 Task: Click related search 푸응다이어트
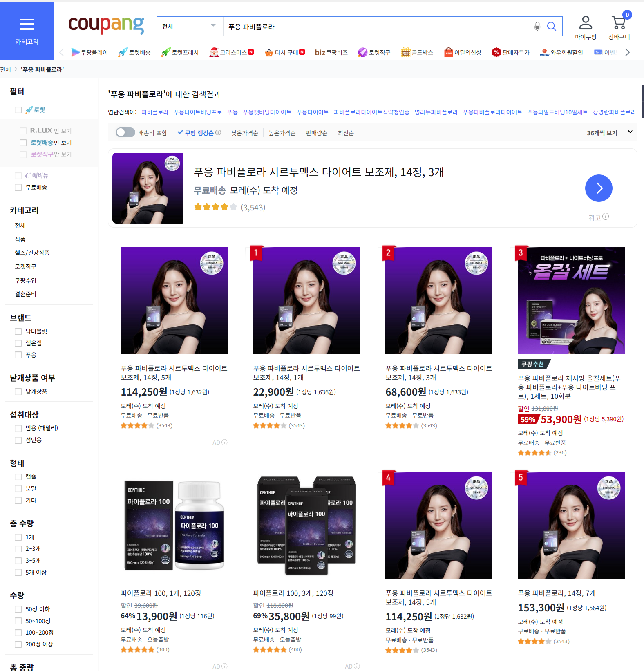pyautogui.click(x=313, y=112)
